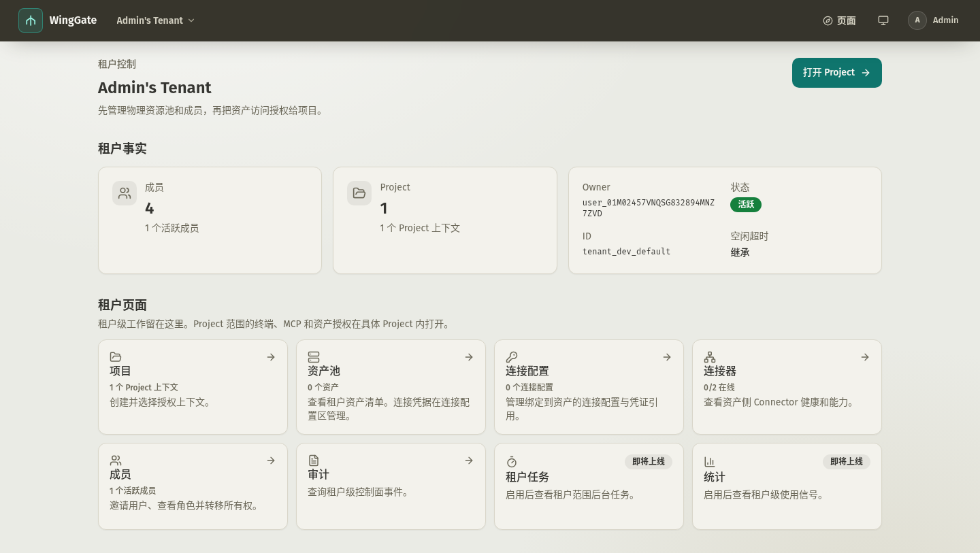Click the '0/2 在线' connector status text
The height and width of the screenshot is (553, 980).
(x=719, y=388)
